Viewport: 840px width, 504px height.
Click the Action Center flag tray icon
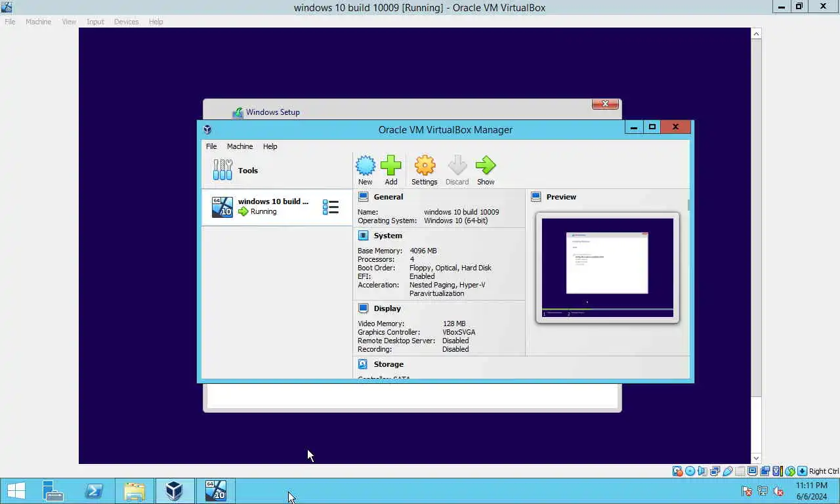[x=747, y=491]
